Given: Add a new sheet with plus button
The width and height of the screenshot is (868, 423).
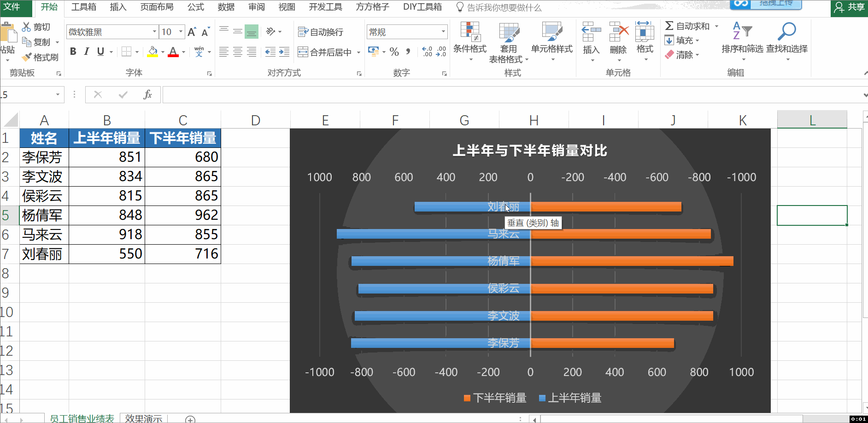Looking at the screenshot, I should (190, 419).
